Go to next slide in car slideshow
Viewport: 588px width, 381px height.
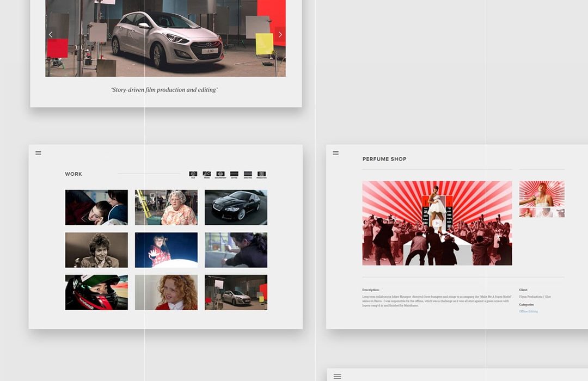[x=280, y=34]
